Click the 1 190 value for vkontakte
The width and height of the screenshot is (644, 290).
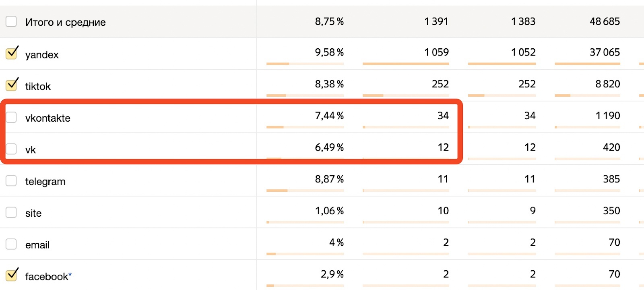pos(607,116)
